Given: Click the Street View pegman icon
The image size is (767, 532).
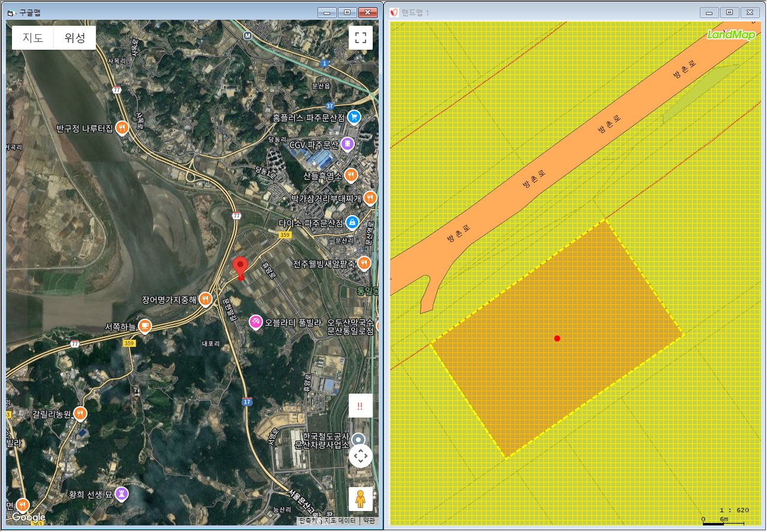Looking at the screenshot, I should tap(360, 498).
